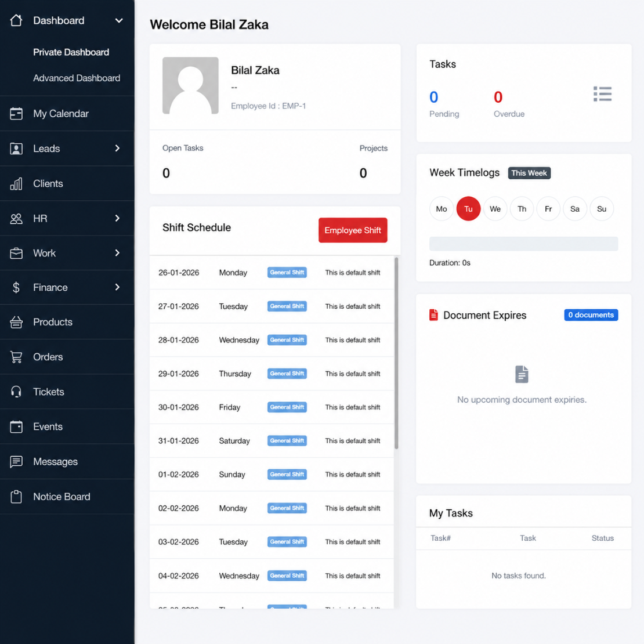
Task: Click the My Calendar sidebar icon
Action: (16, 113)
